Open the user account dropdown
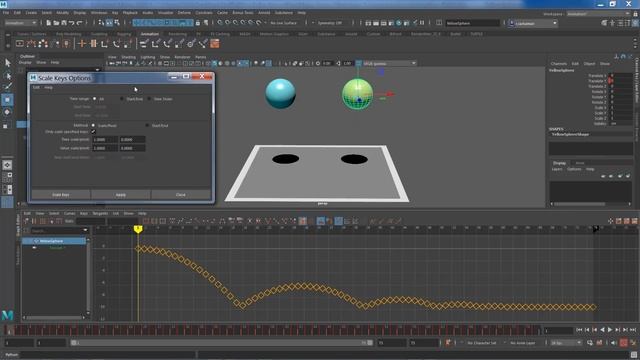This screenshot has width=640, height=360. click(554, 23)
